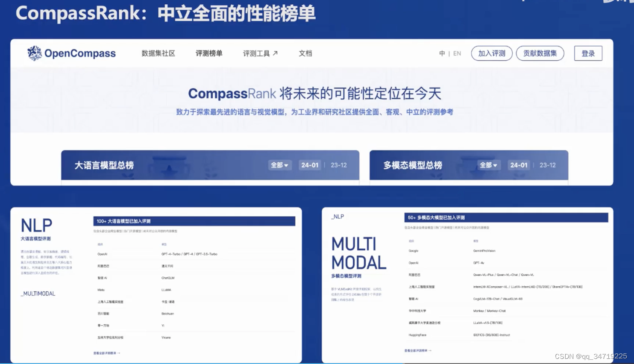Viewport: 634px width, 364px height.
Task: Click the CompassRank banner headline
Action: 314,94
